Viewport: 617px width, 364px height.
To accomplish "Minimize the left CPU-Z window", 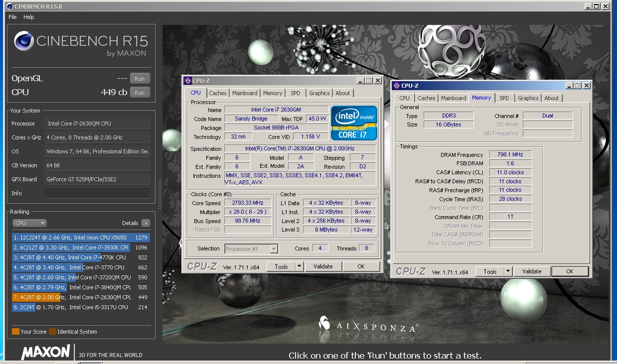I will 360,80.
